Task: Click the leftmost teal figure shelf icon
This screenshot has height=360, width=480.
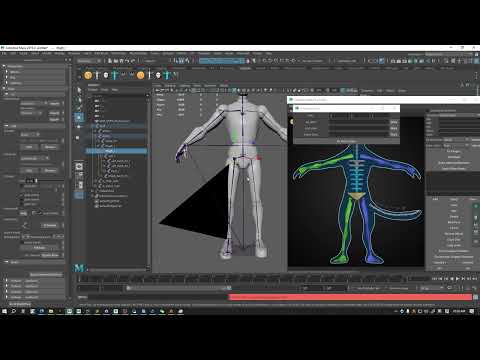Action: tap(114, 75)
